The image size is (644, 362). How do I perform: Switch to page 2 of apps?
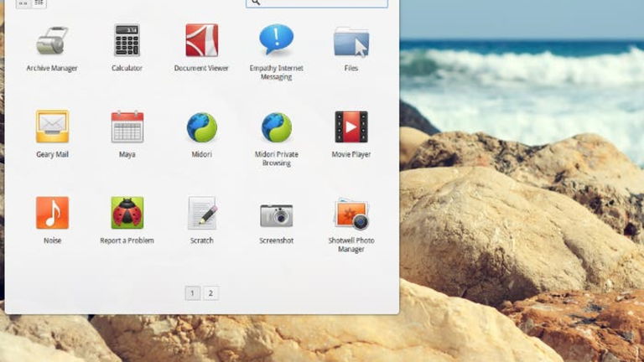(x=210, y=293)
